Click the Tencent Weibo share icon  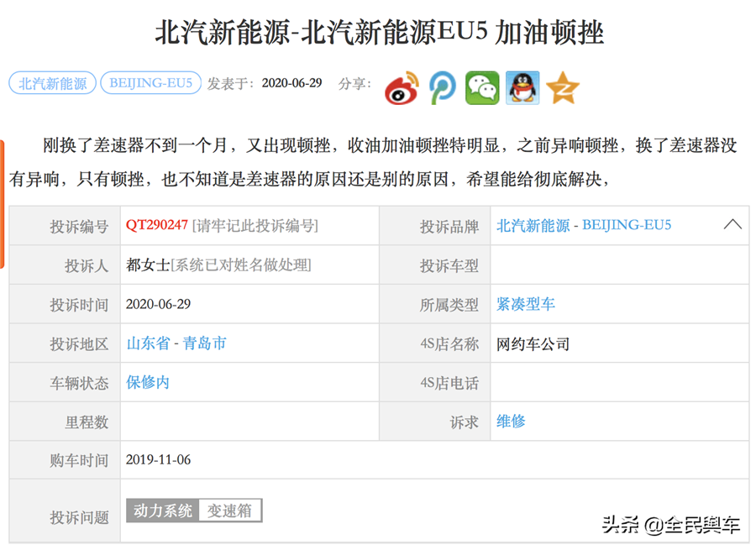point(442,87)
